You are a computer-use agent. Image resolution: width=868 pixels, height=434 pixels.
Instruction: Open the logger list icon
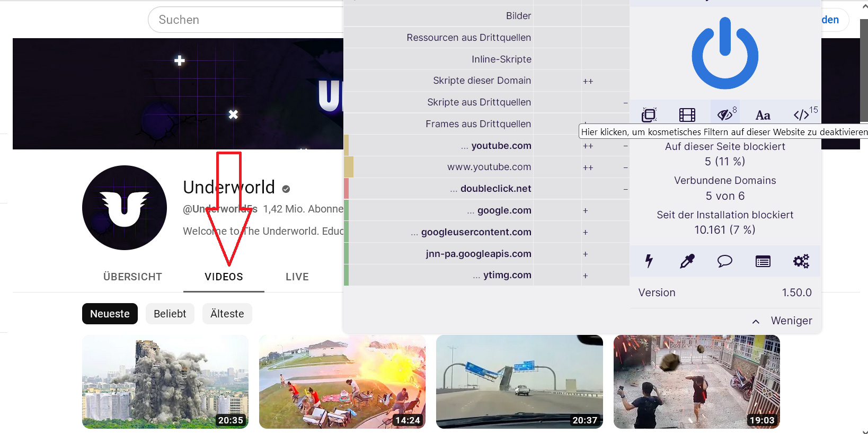click(x=763, y=261)
